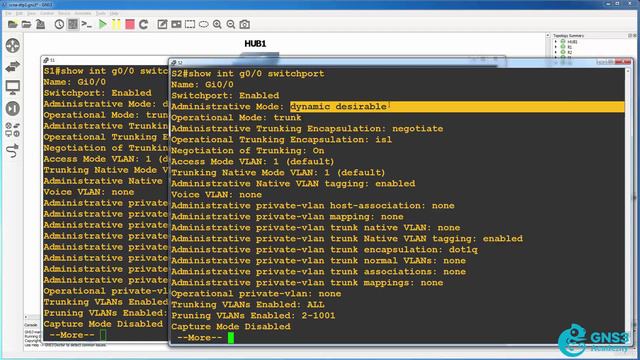Click the S1 terminal window title bar
The width and height of the screenshot is (640, 360).
105,60
